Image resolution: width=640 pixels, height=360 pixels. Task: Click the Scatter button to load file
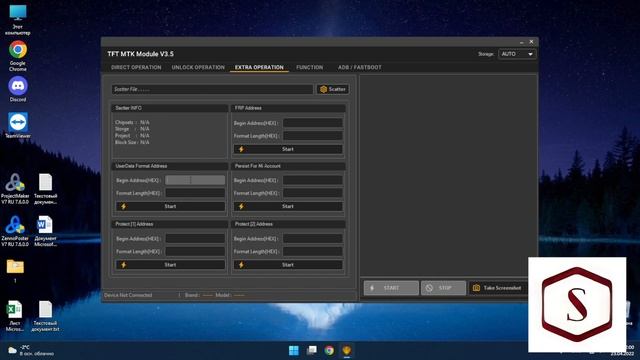coord(333,89)
